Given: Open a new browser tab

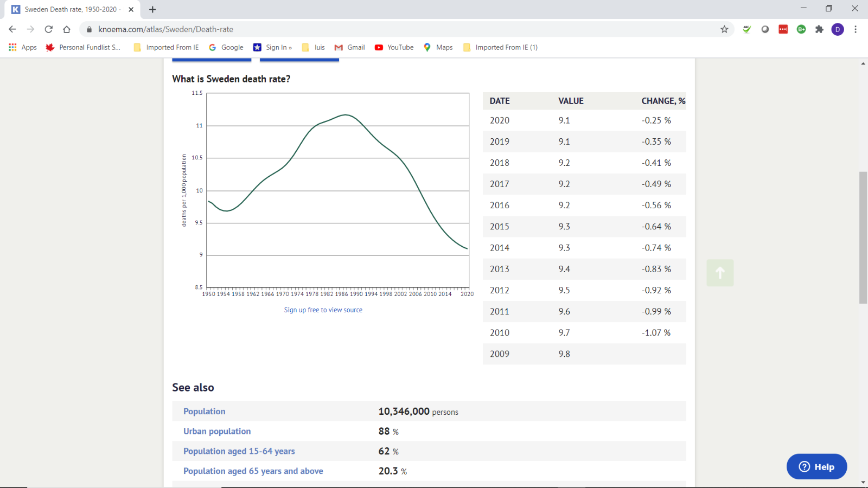Looking at the screenshot, I should click(x=152, y=9).
